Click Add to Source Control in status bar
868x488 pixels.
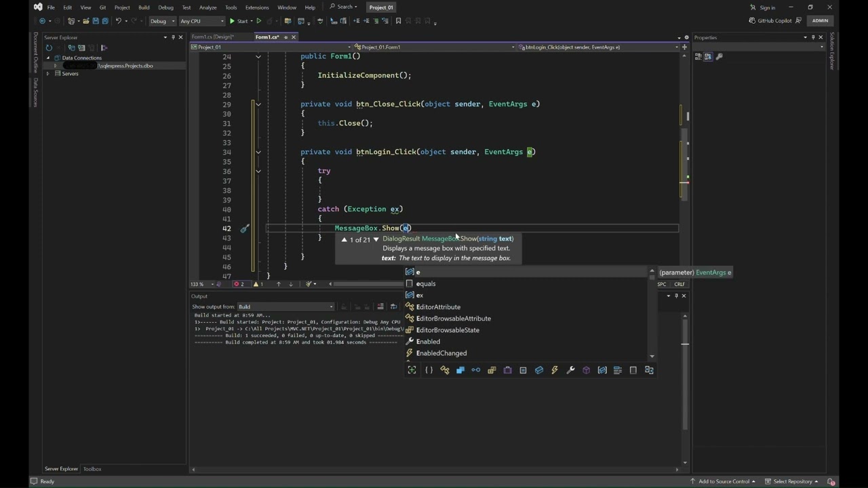tap(724, 481)
